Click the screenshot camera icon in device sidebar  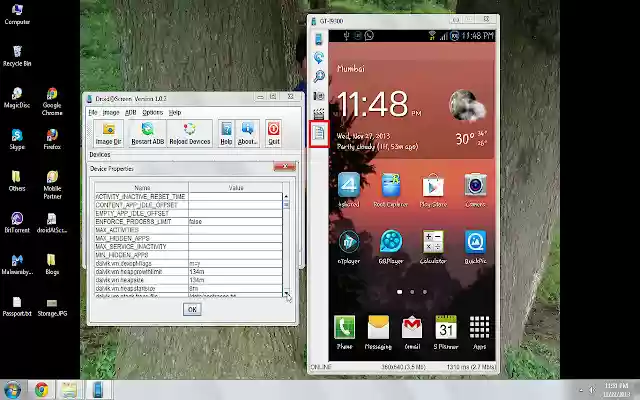point(319,96)
